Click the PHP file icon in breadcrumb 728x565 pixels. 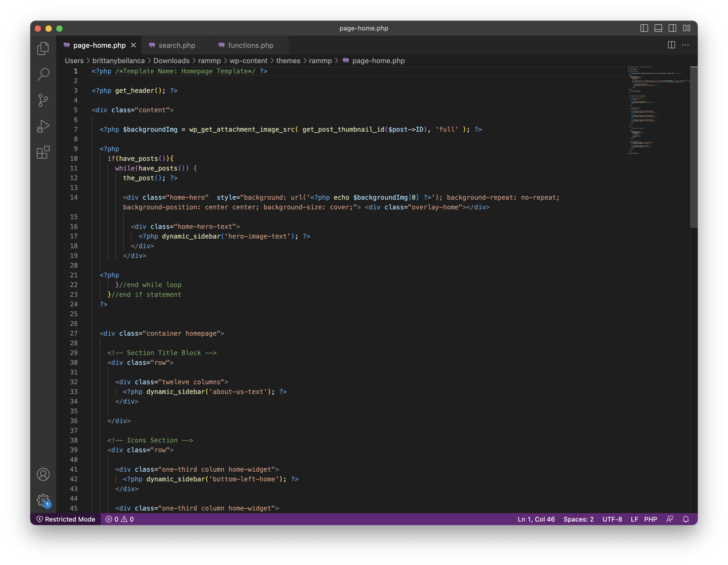[346, 61]
